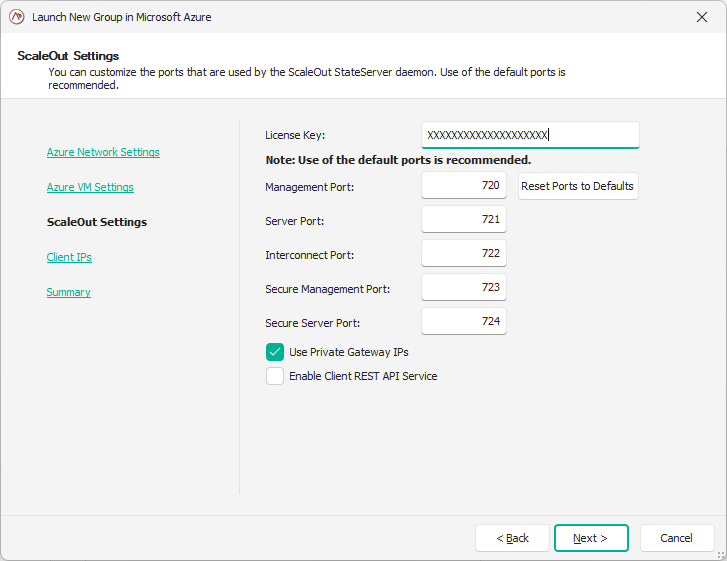Uncheck Use Private Gateway IPs
727x561 pixels.
275,352
